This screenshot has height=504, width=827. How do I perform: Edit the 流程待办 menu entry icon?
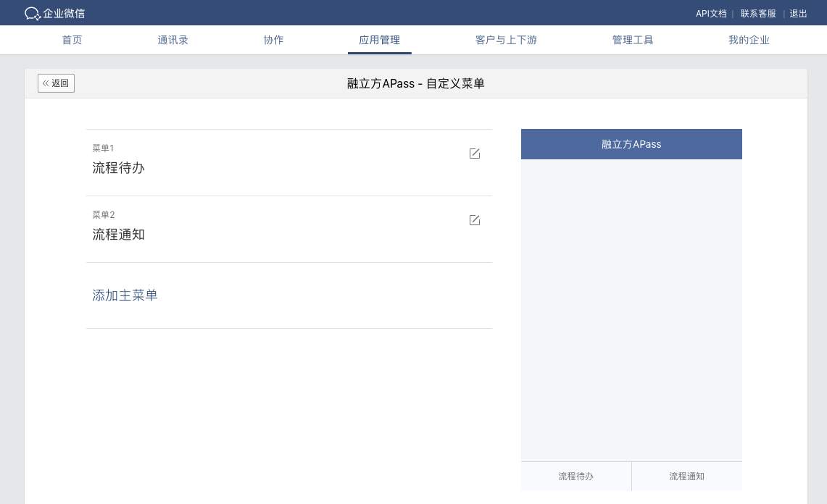pos(475,154)
